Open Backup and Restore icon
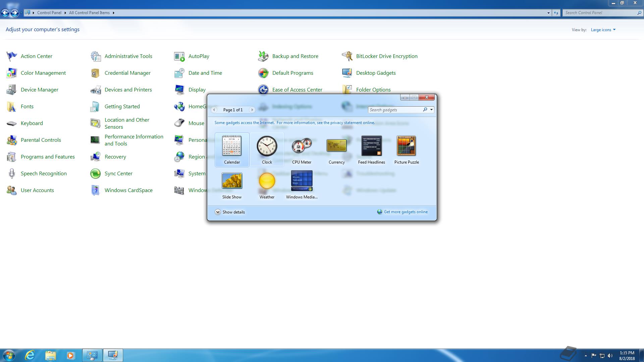Screen dimensions: 644x362 (x=263, y=56)
